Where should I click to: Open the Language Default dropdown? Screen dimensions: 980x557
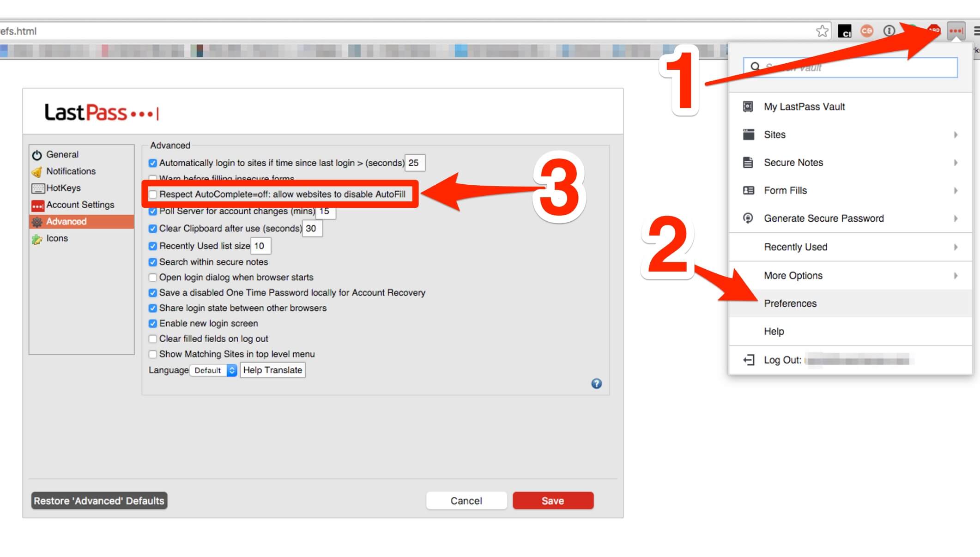[x=213, y=370]
